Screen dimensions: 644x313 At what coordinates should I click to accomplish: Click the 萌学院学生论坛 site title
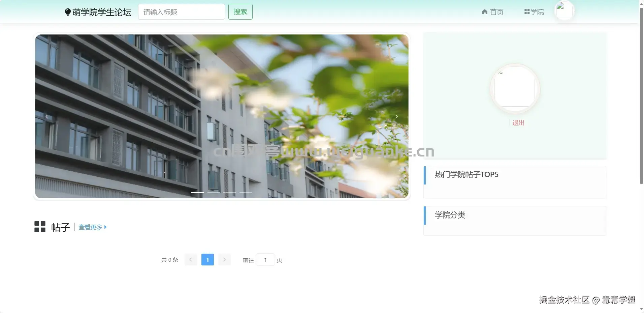pos(102,12)
